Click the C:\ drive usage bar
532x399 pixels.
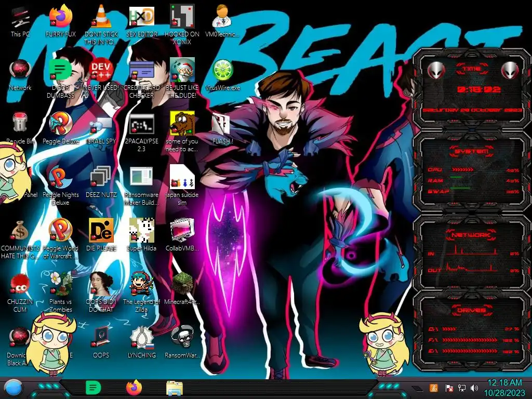tap(449, 329)
